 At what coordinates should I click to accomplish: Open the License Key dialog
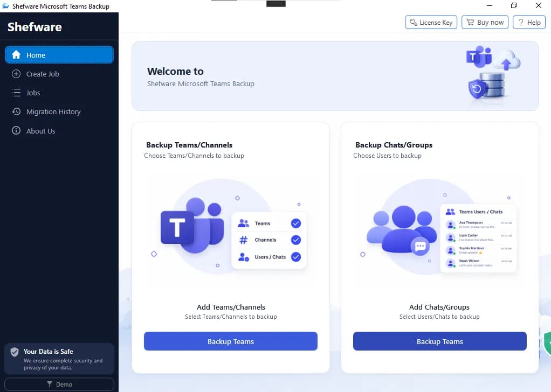tap(431, 23)
